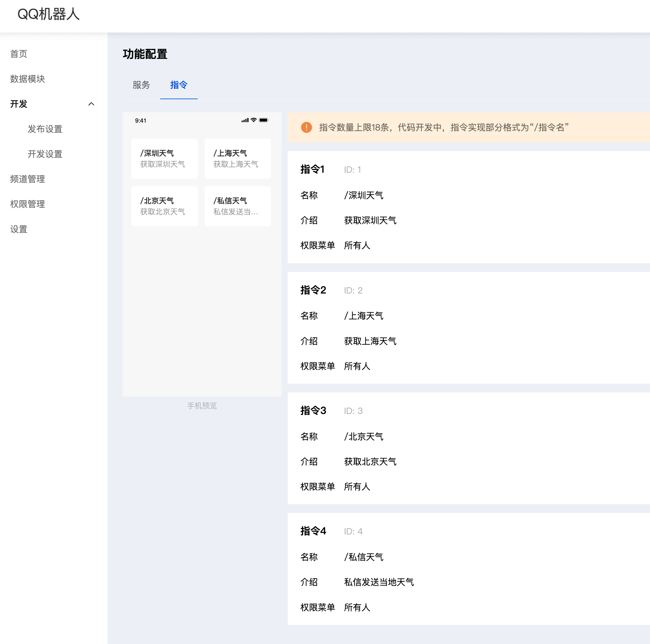
Task: Click the ID: 1 label
Action: click(x=353, y=170)
